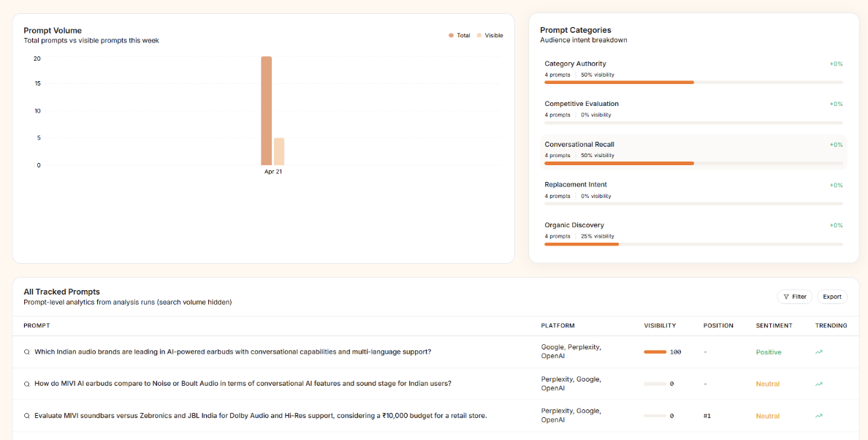Click +0% change next to Replacement Intent
The width and height of the screenshot is (868, 440).
click(836, 185)
